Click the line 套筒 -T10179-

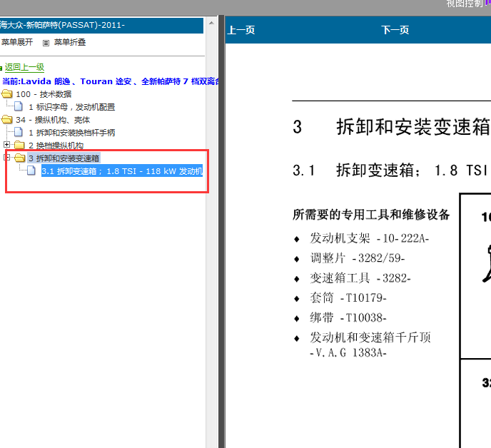348,297
